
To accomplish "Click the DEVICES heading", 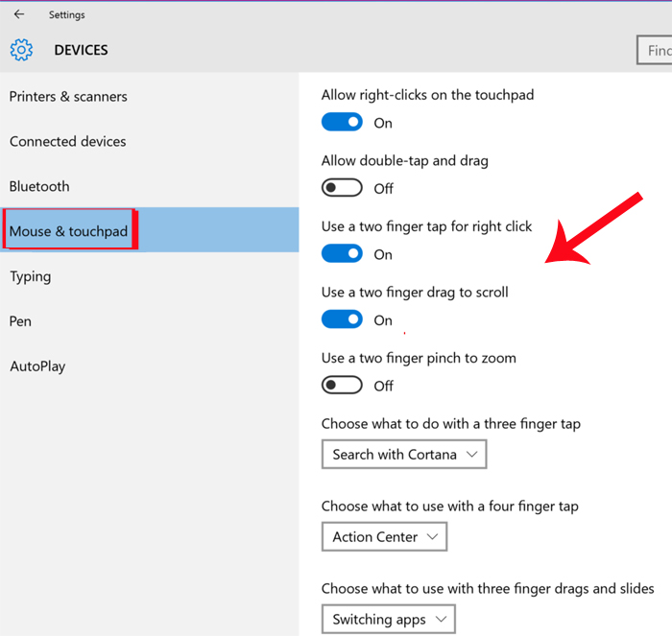I will (x=81, y=50).
